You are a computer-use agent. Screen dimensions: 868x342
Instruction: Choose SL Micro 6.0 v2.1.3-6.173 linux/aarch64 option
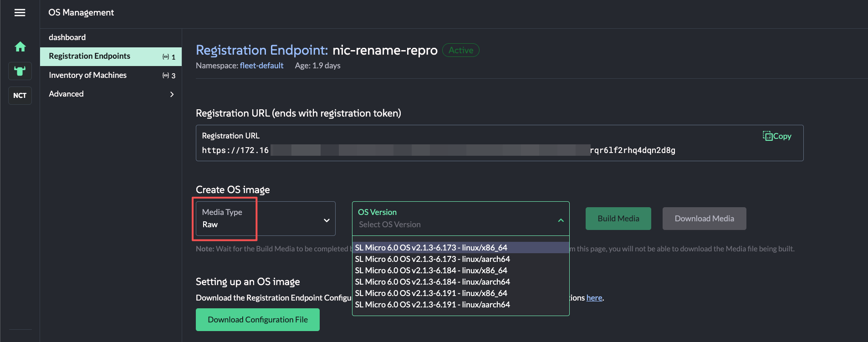(460, 259)
